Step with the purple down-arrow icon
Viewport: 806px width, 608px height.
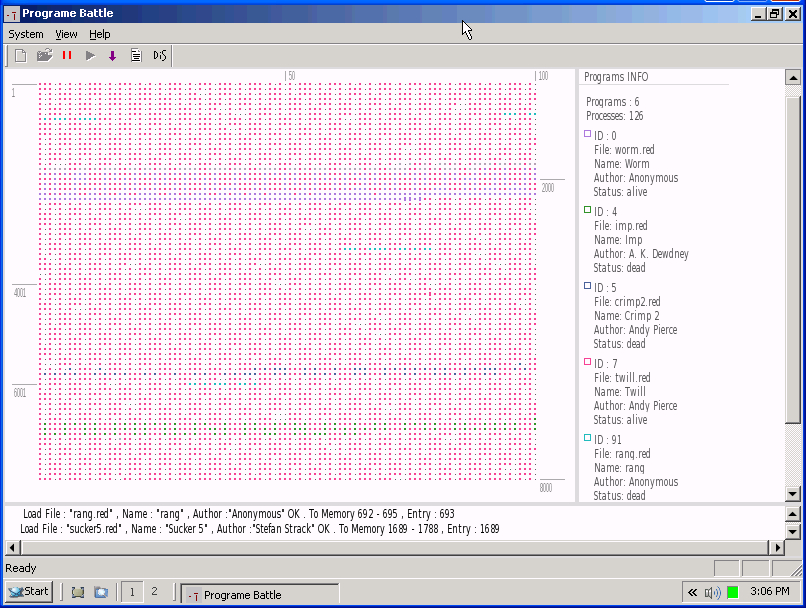(113, 56)
